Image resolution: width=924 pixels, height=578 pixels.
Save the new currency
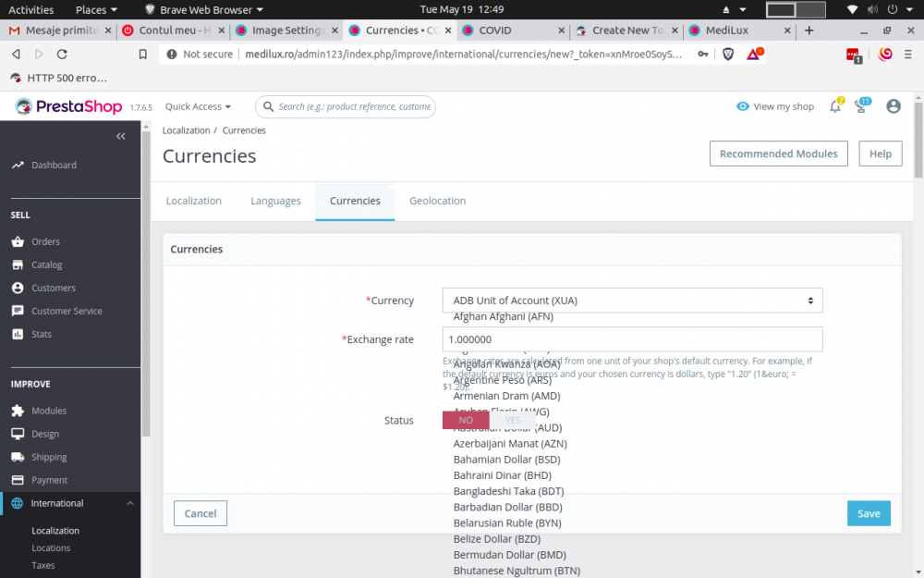tap(869, 512)
